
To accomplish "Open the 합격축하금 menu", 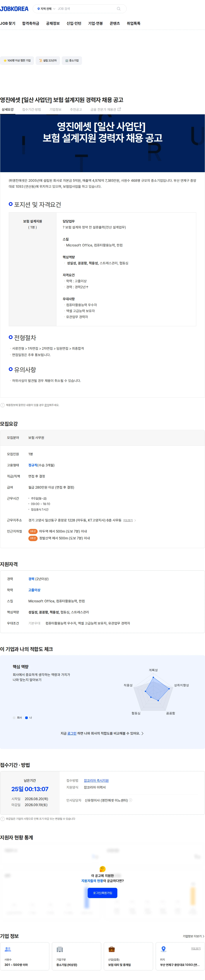I will [x=31, y=23].
